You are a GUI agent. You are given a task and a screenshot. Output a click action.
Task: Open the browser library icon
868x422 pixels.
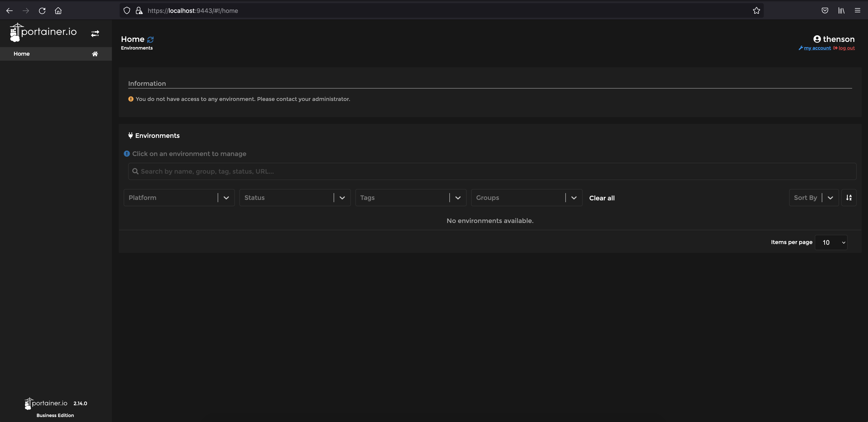click(x=841, y=11)
